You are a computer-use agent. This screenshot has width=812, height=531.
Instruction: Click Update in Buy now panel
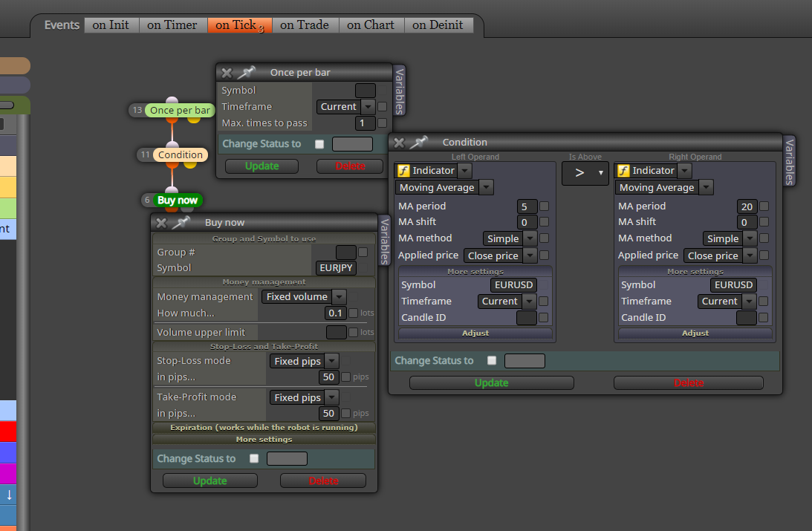point(210,480)
